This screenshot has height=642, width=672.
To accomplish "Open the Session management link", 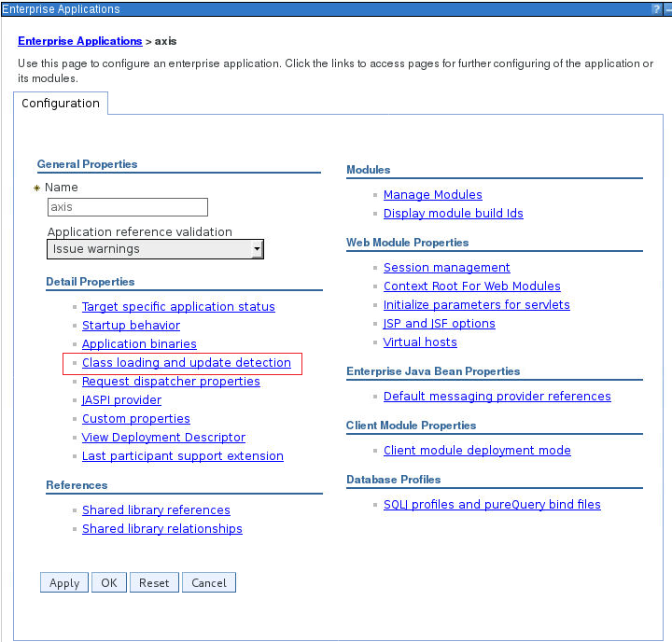I will [x=446, y=268].
